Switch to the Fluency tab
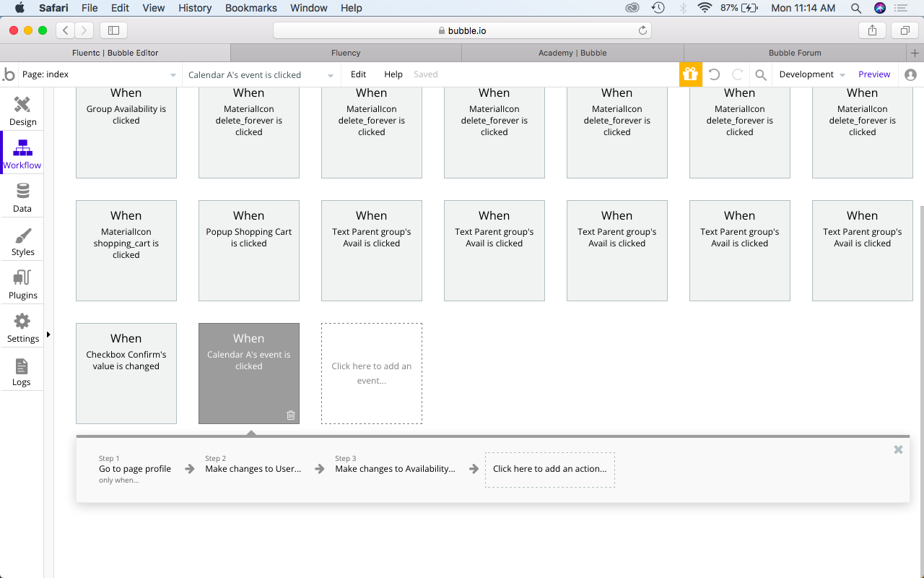The image size is (924, 578). click(x=346, y=53)
